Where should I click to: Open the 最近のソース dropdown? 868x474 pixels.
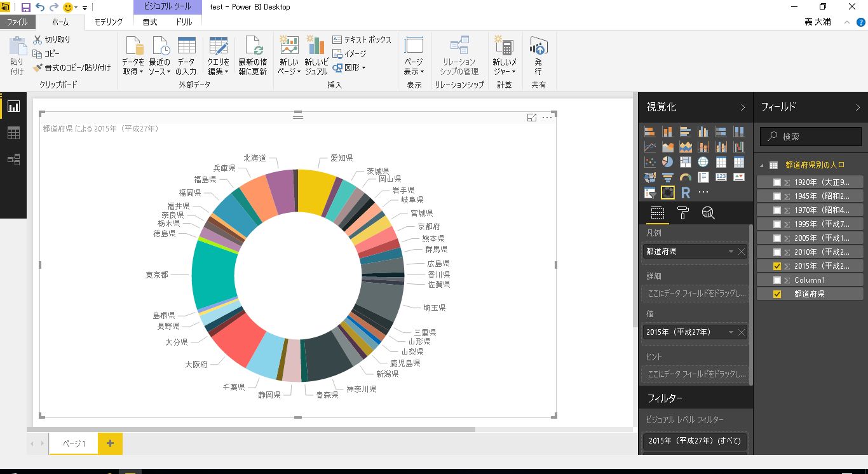tap(159, 56)
